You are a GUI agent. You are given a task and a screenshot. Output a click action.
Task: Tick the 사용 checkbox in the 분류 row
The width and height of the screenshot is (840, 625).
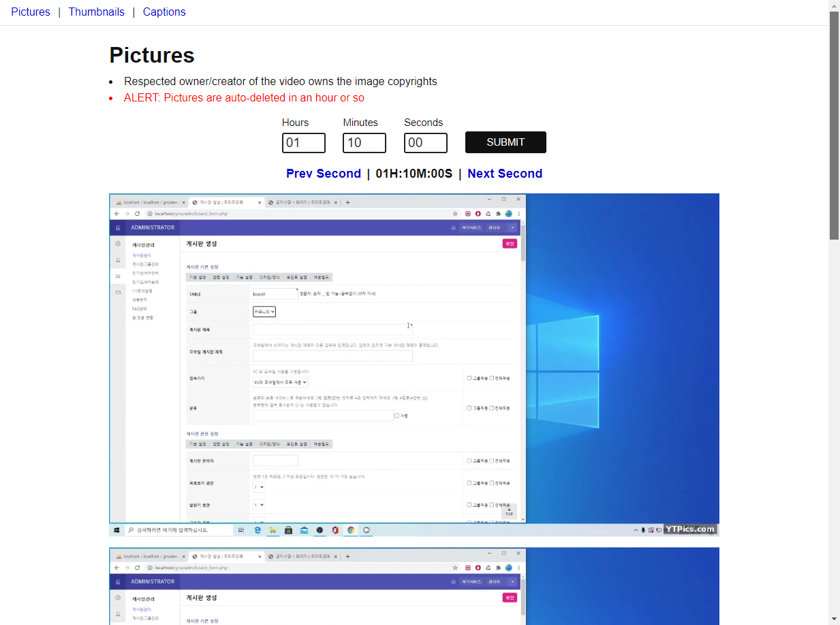(x=397, y=416)
